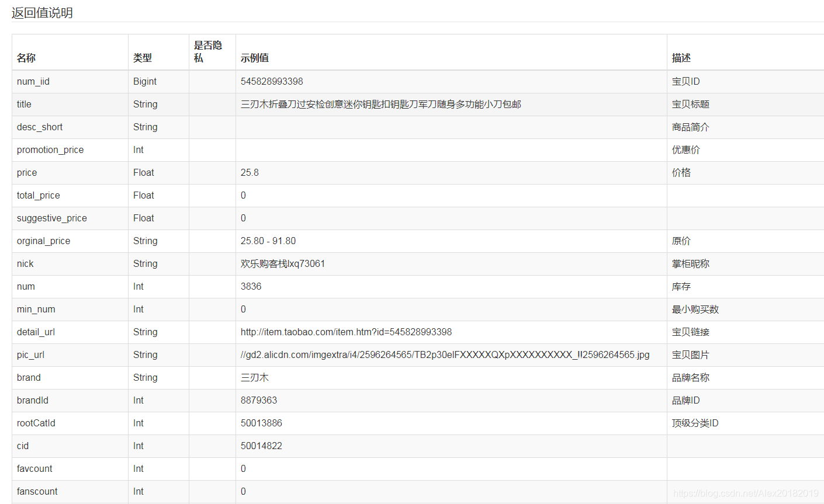
Task: Click the example value 8879363
Action: 259,400
